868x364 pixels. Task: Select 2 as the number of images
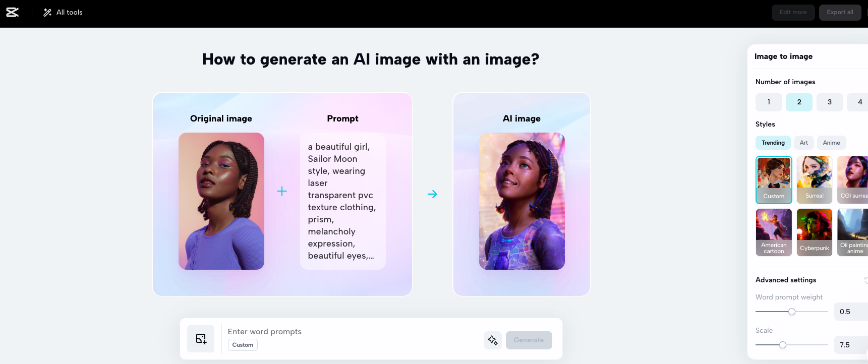pos(799,102)
